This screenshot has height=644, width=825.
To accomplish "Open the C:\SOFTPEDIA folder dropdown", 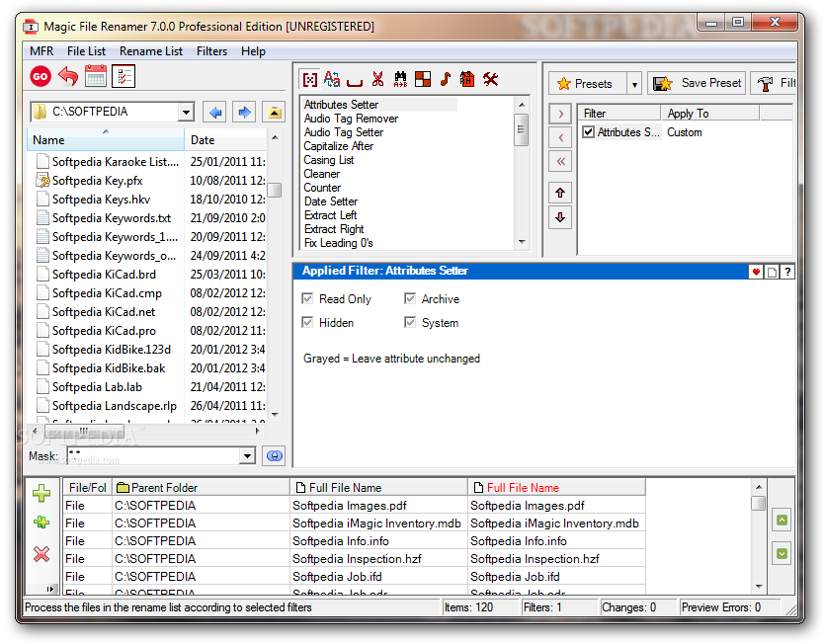I will (185, 112).
